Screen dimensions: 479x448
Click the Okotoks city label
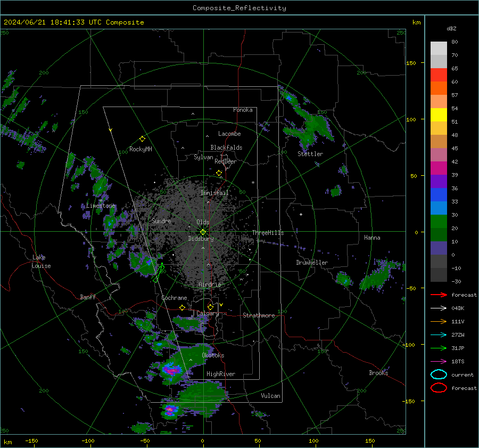pos(213,355)
